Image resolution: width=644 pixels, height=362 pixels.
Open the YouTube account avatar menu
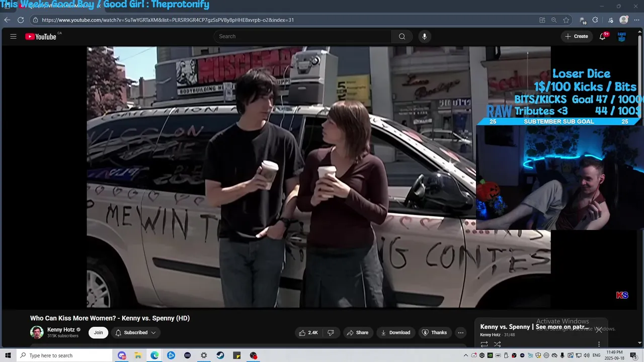[x=621, y=36]
